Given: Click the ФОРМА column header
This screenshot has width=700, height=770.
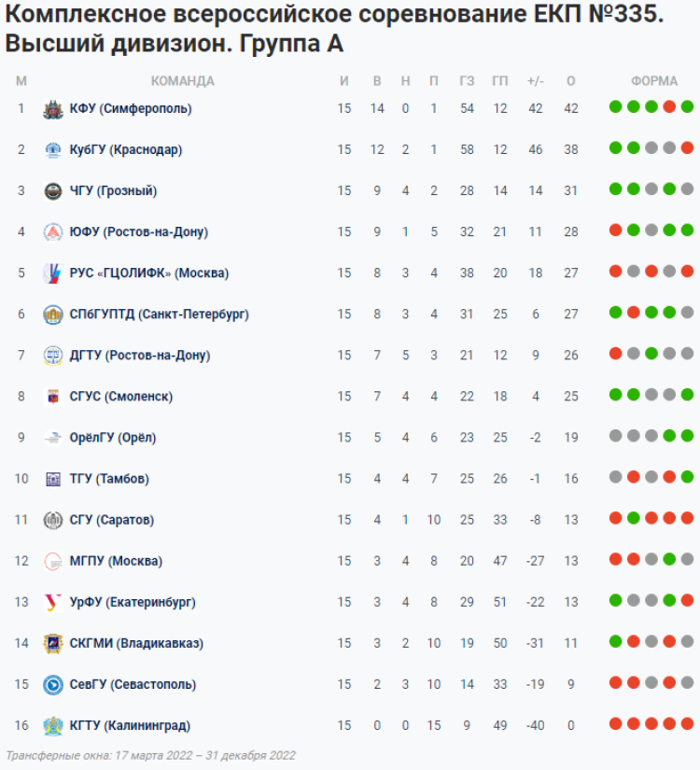Looking at the screenshot, I should point(654,81).
